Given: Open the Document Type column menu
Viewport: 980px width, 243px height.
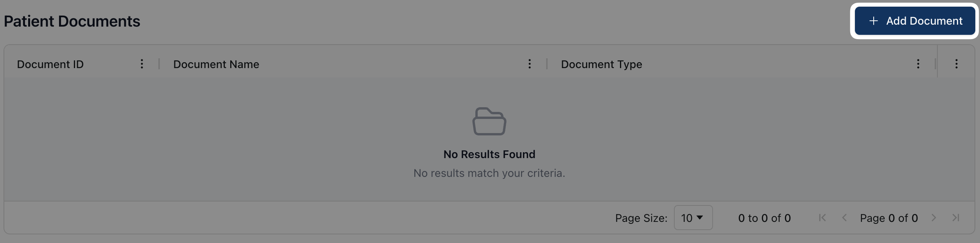Looking at the screenshot, I should point(918,64).
